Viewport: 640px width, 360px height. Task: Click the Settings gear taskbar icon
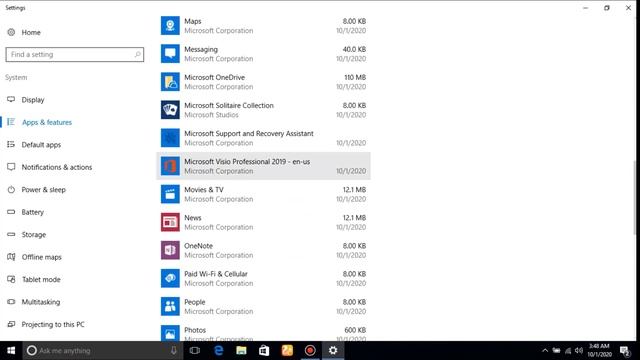coord(333,351)
